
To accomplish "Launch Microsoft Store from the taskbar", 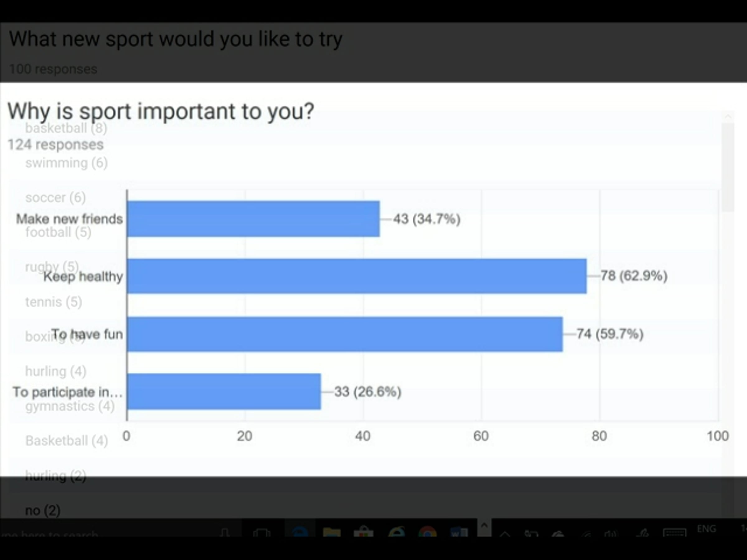I will [363, 532].
